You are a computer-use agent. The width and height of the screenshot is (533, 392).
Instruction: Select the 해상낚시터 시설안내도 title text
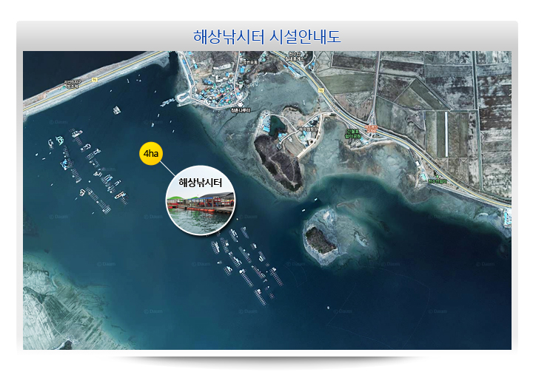pyautogui.click(x=266, y=36)
